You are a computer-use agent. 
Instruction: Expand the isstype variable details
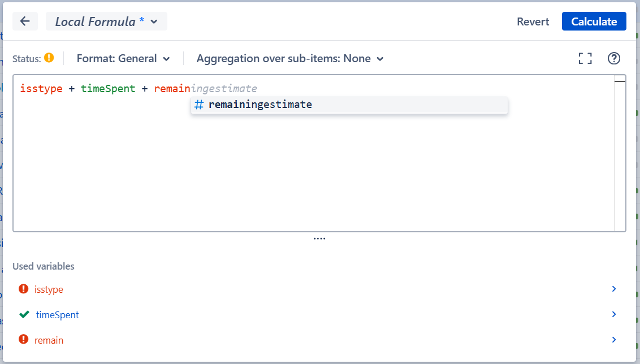click(613, 289)
